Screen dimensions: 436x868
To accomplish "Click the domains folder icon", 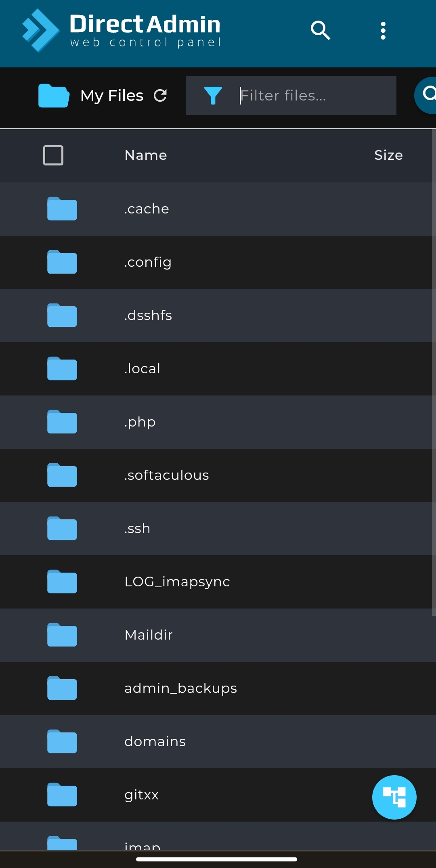I will click(x=62, y=742).
